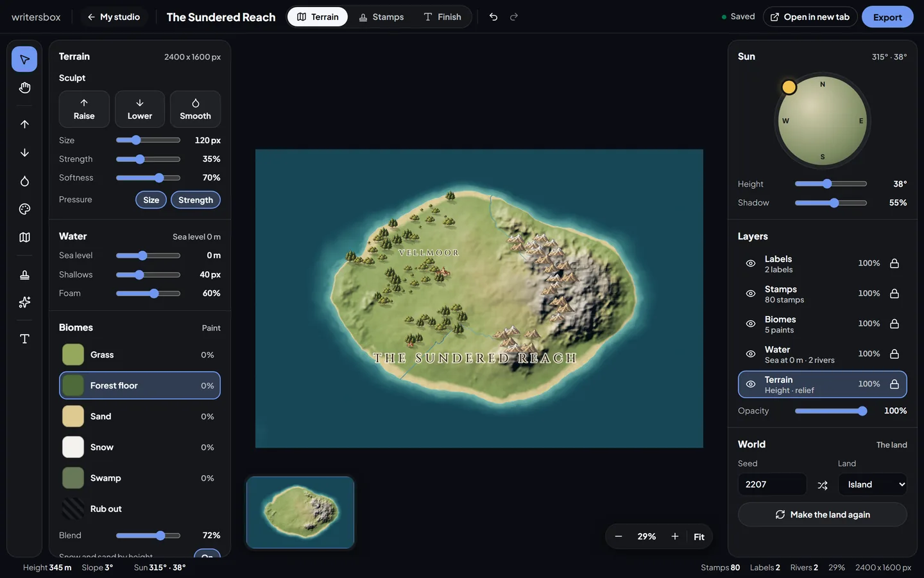Toggle pressure control for Size
The image size is (924, 578).
(x=151, y=200)
